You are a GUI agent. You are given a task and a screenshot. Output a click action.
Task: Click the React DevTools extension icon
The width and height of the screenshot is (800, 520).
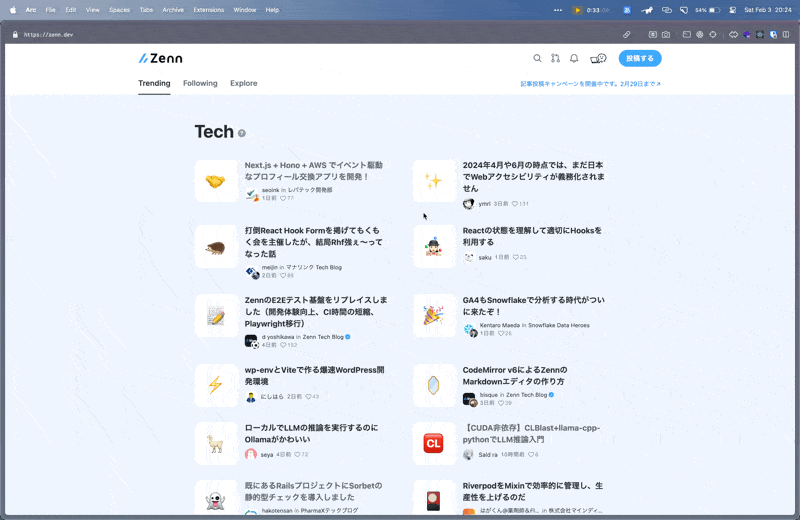pos(760,35)
